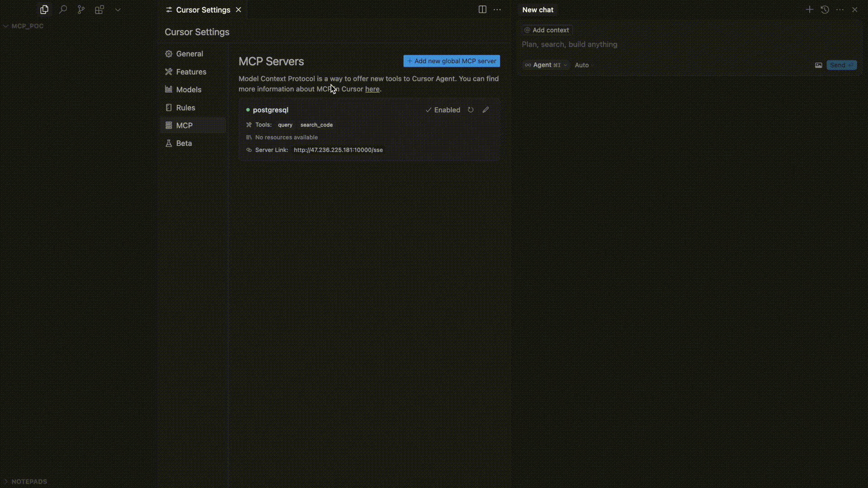The image size is (868, 488).
Task: Click the query tool tag
Action: tap(285, 125)
